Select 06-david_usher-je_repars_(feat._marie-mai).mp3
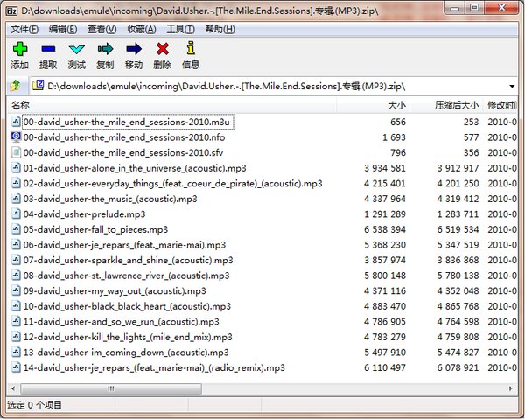 point(124,245)
